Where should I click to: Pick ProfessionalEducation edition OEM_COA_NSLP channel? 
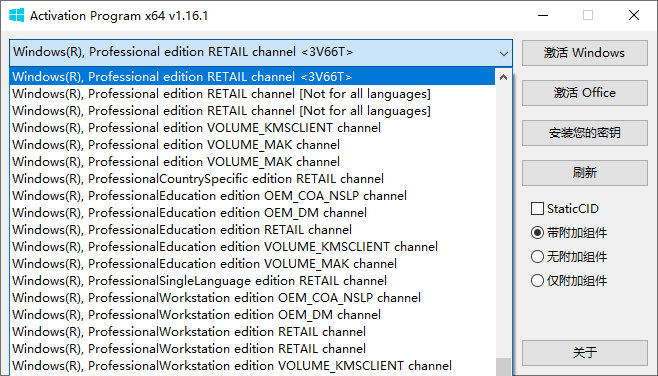click(252, 196)
